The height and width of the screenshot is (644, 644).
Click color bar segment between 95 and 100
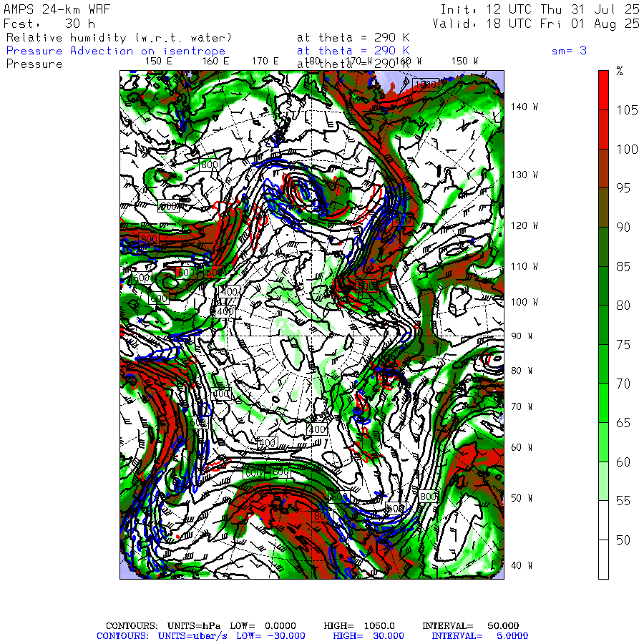[603, 168]
